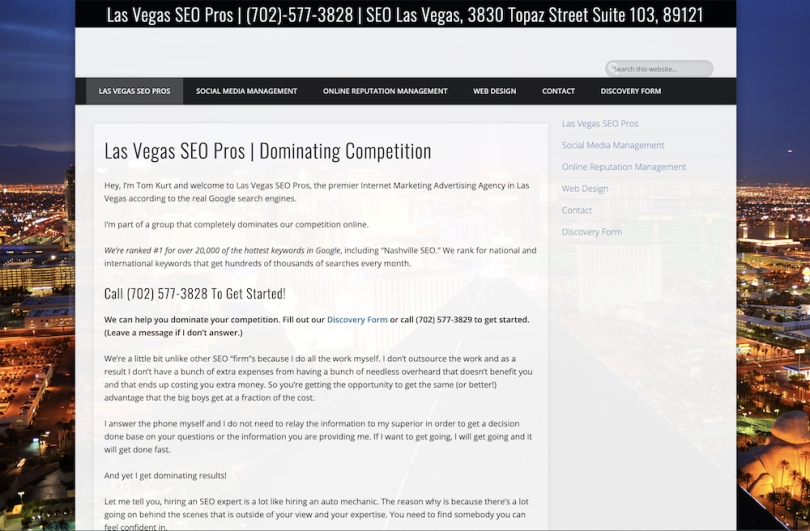Click the sidebar Contact link
The height and width of the screenshot is (531, 810).
577,210
